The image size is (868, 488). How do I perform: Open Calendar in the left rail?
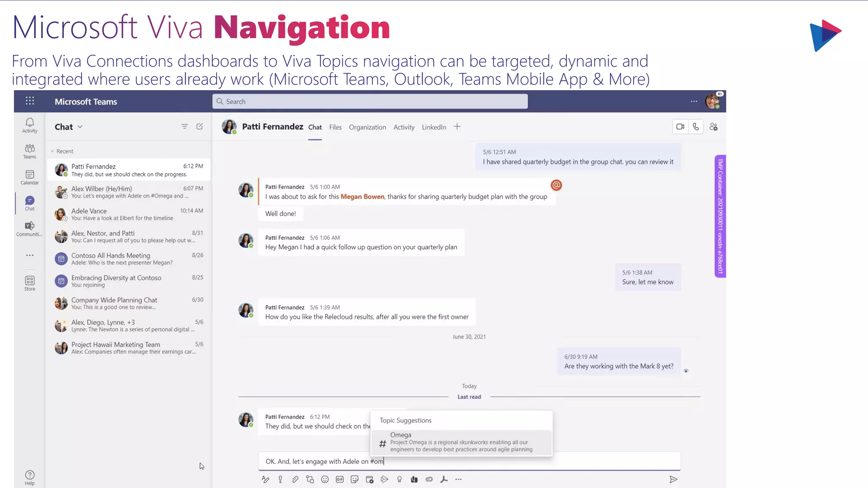coord(30,177)
